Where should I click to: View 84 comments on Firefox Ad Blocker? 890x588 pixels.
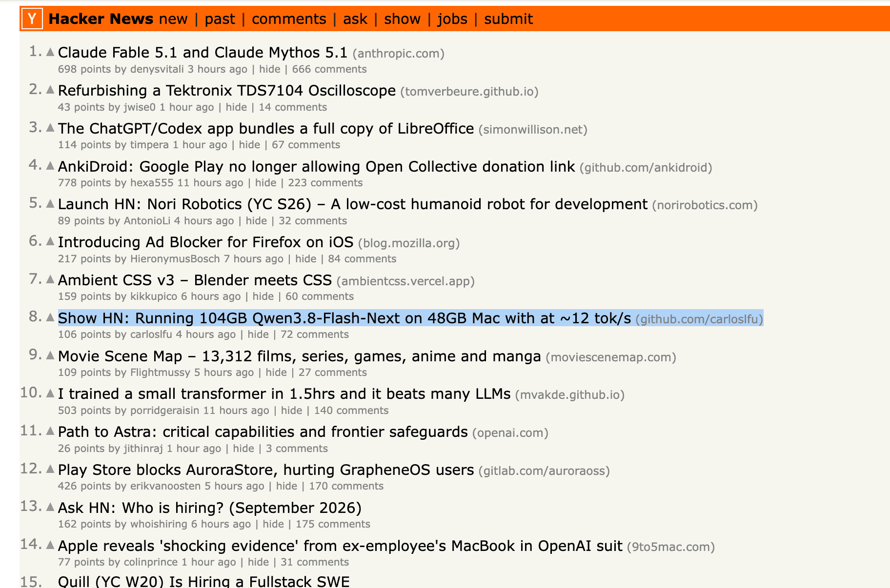click(362, 259)
